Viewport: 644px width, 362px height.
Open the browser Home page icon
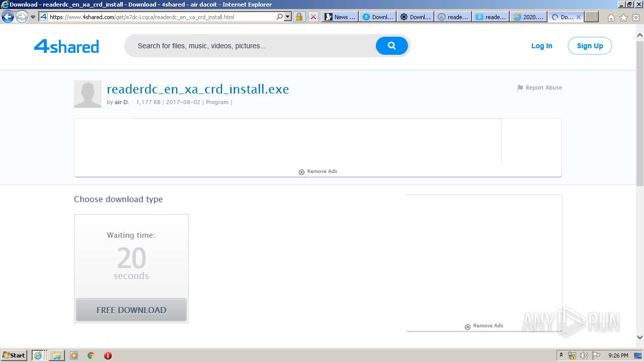coord(611,18)
